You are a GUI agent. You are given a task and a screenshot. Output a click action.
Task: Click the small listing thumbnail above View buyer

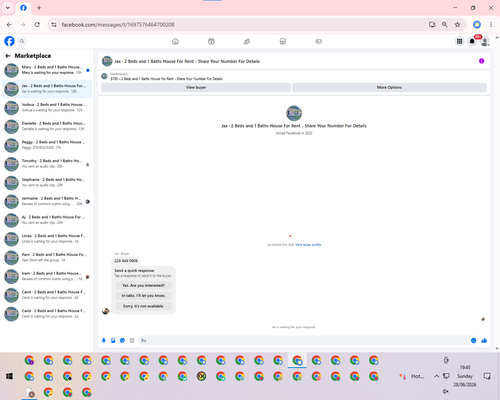point(104,76)
